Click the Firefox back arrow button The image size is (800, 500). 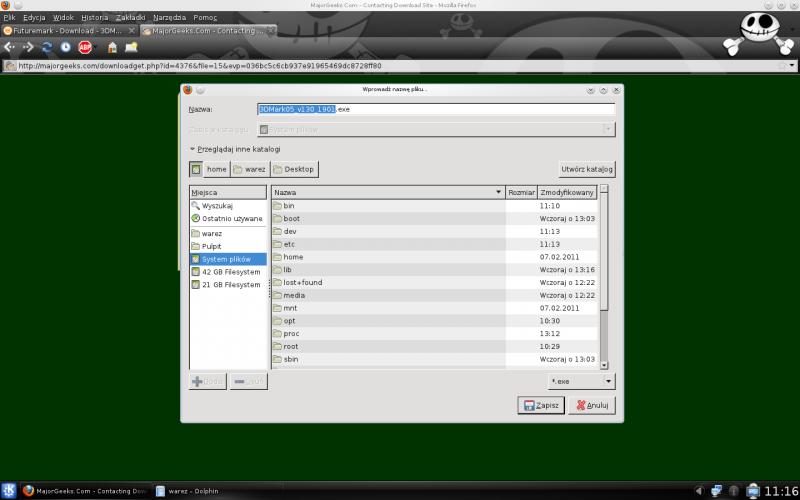coord(10,47)
